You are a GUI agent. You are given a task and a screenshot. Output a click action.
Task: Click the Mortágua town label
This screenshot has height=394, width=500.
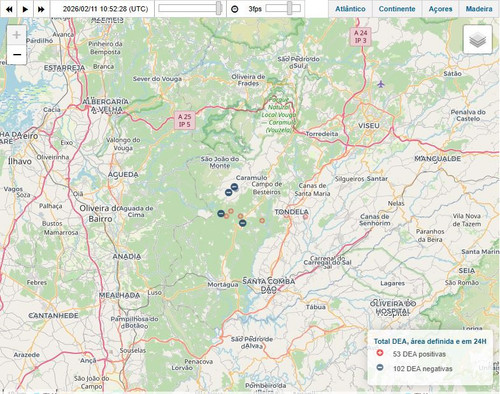(x=223, y=284)
